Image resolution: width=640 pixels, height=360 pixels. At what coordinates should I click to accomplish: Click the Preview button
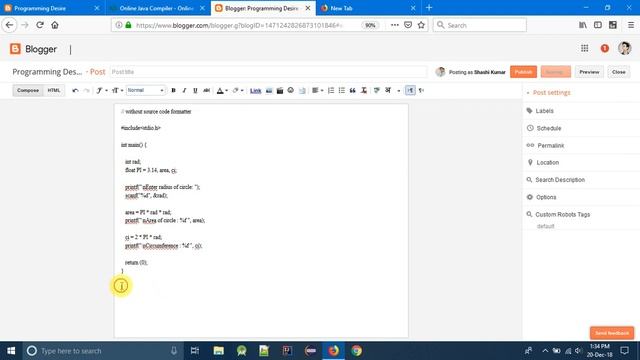click(x=589, y=72)
